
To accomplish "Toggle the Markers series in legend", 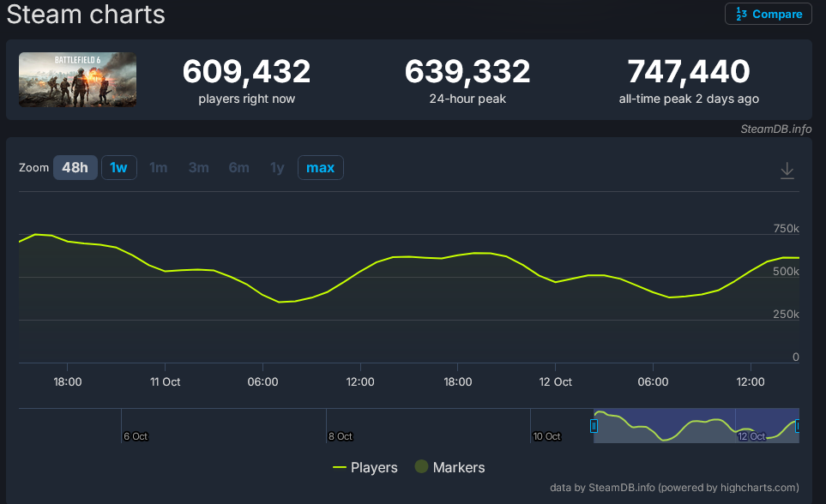I will coord(449,467).
